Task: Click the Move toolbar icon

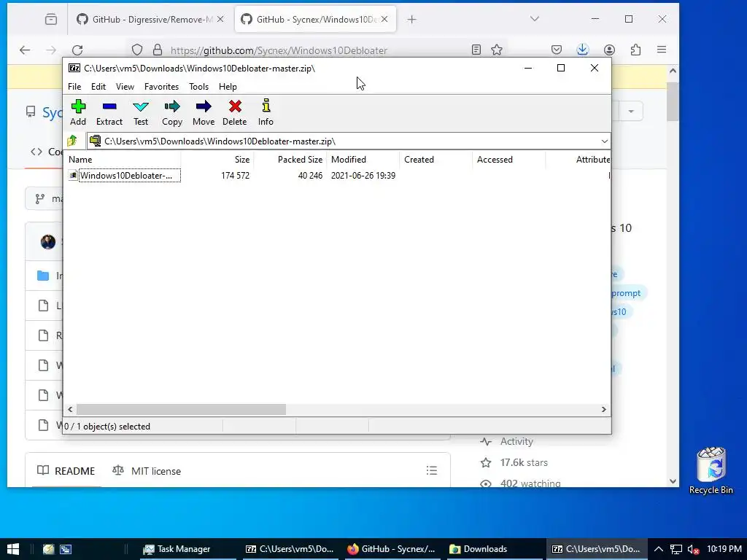Action: point(204,113)
